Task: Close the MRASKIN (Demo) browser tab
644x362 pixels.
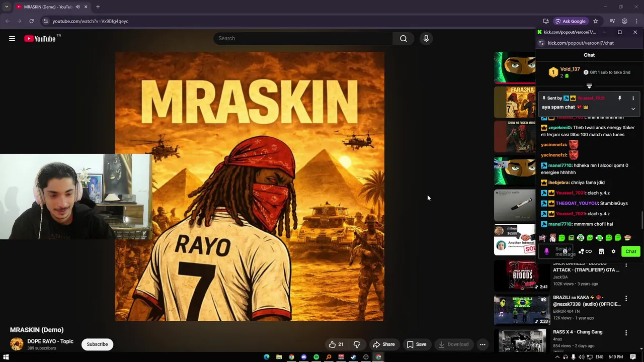Action: coord(86,7)
